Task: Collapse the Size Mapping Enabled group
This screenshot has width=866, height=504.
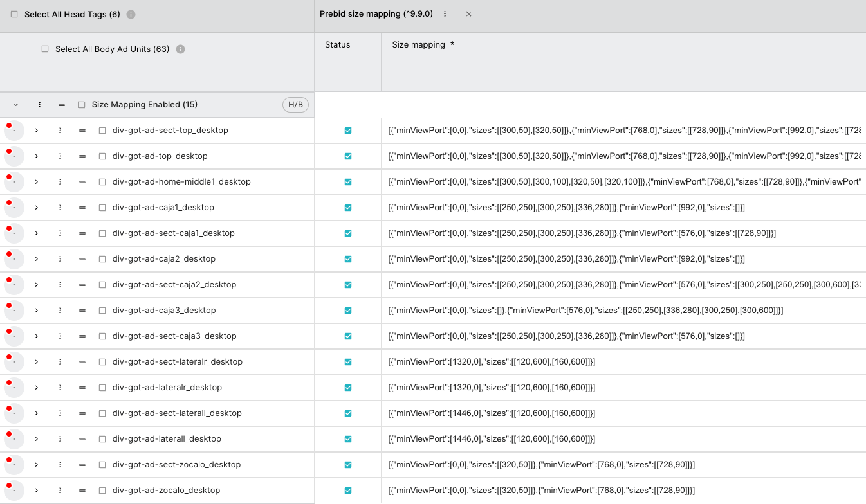Action: [x=15, y=104]
